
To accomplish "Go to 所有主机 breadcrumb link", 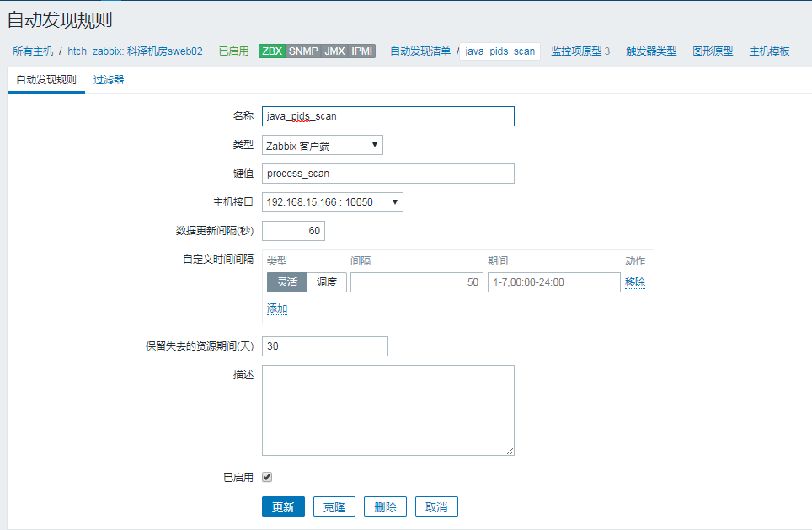I will tap(33, 51).
